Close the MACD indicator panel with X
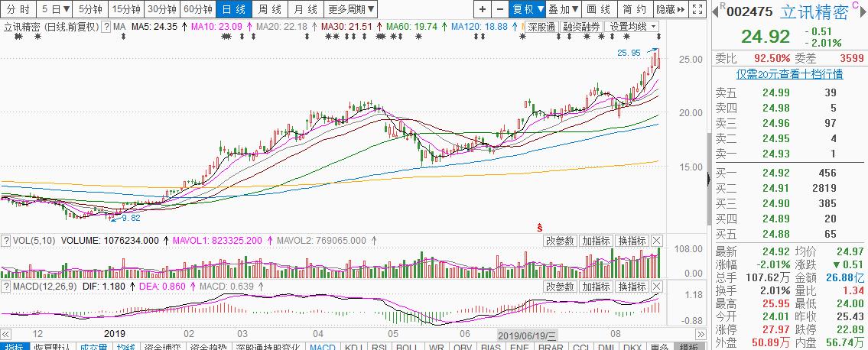868x350 pixels. [656, 287]
